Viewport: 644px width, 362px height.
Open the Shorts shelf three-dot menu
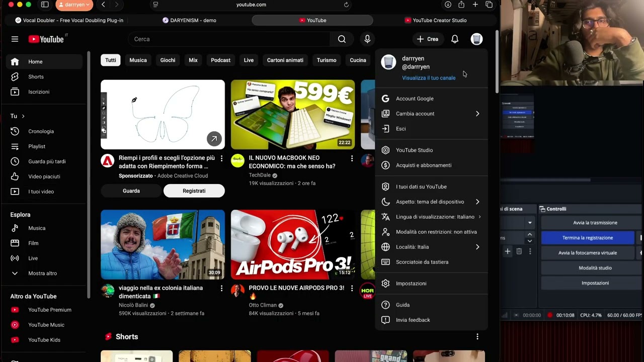coord(477,336)
